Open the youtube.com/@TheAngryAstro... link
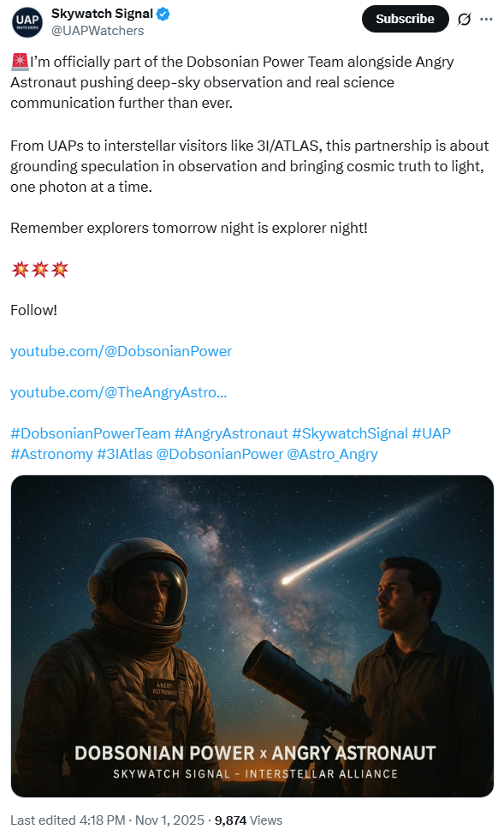 pyautogui.click(x=119, y=392)
